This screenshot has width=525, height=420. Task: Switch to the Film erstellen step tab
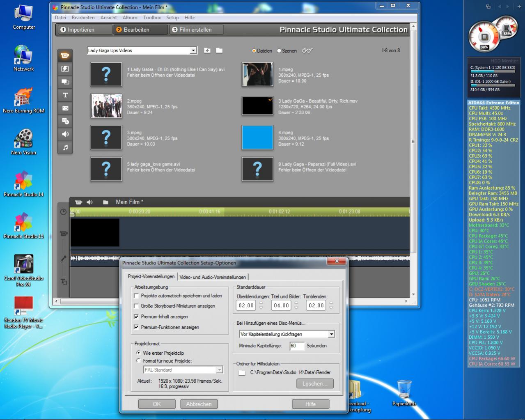point(197,30)
